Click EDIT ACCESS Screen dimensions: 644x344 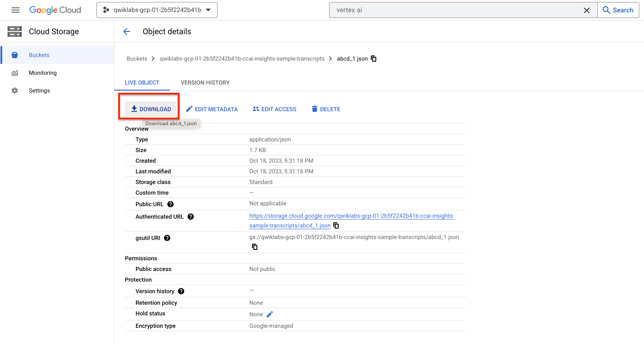(275, 109)
